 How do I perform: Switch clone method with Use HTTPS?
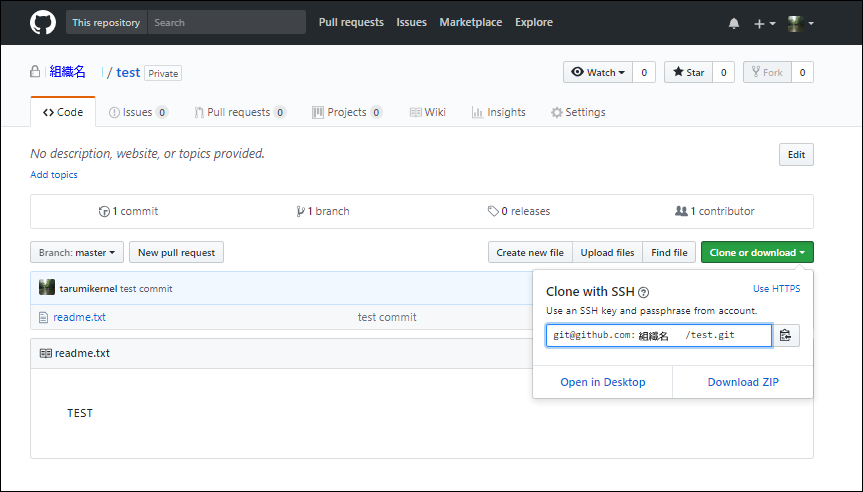(x=776, y=289)
